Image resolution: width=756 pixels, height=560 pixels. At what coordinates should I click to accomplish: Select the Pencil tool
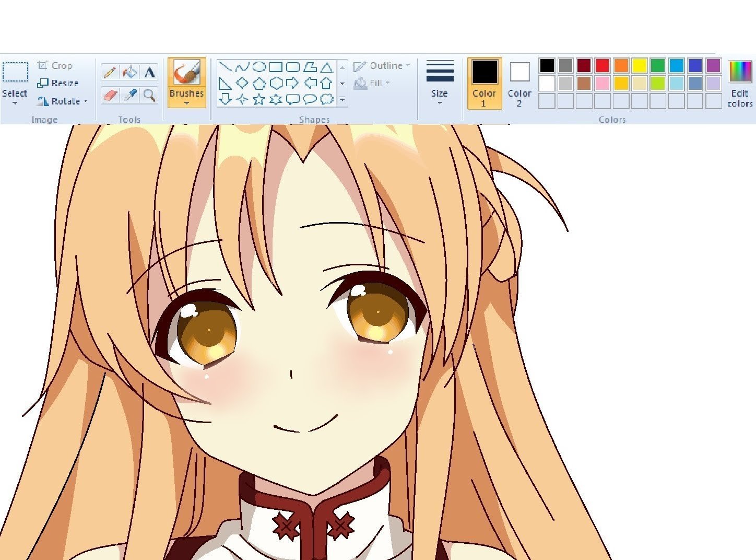point(110,72)
